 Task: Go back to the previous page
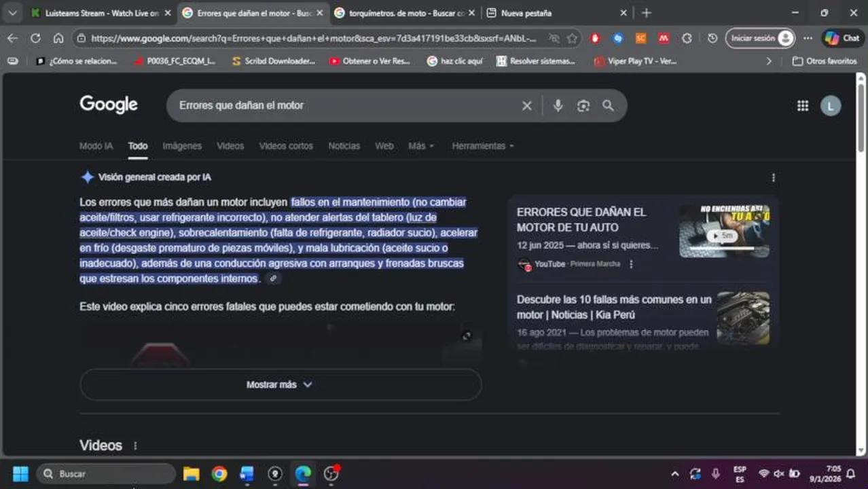click(x=13, y=39)
